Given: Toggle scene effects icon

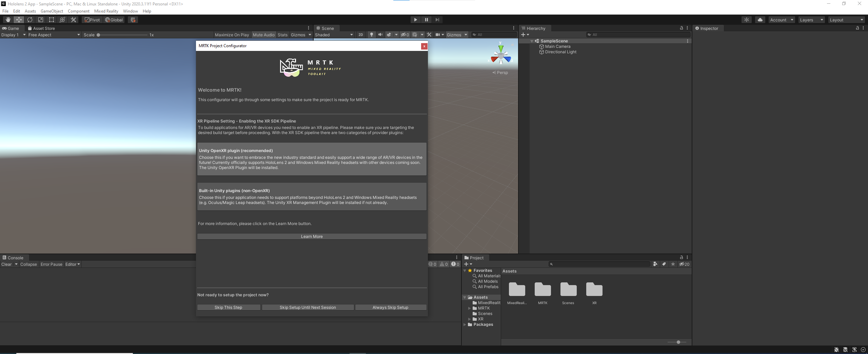Looking at the screenshot, I should point(389,35).
